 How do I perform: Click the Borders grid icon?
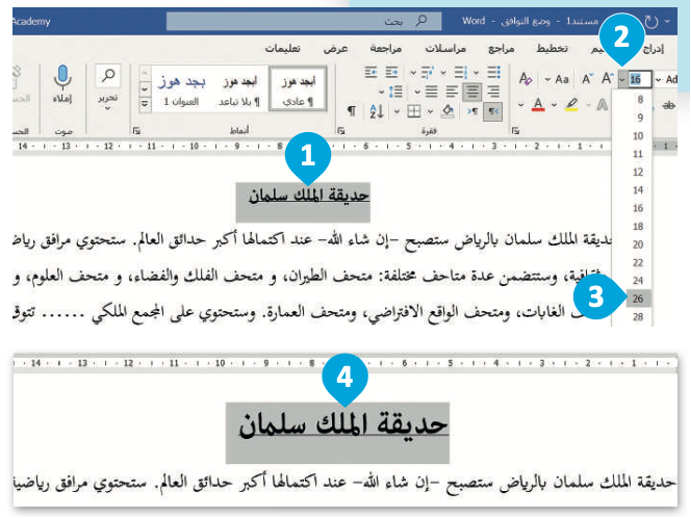click(413, 112)
